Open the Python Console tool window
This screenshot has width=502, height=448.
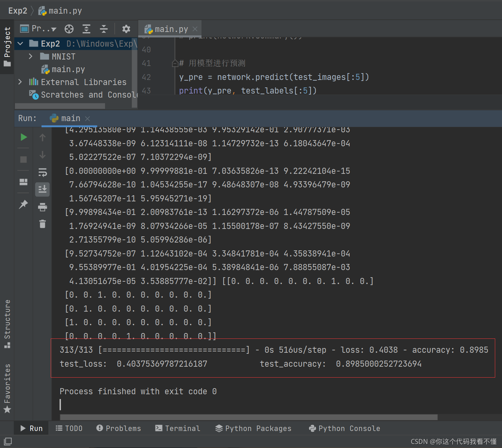344,428
